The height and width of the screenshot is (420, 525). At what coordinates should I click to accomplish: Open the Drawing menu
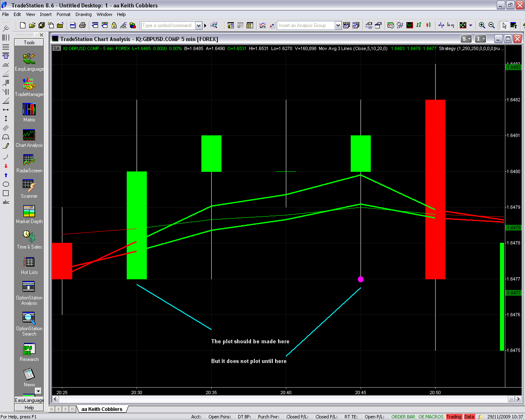pos(84,14)
